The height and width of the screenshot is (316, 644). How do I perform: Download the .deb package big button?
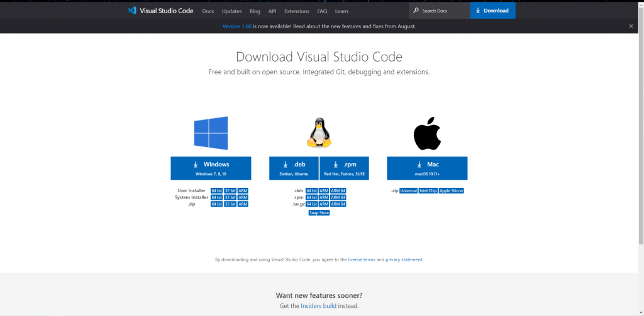point(294,168)
